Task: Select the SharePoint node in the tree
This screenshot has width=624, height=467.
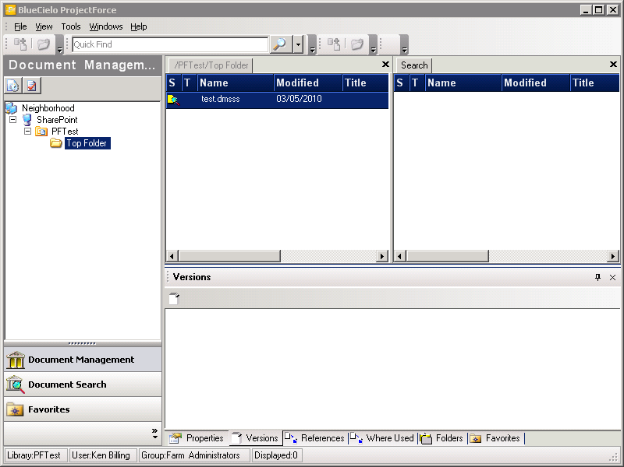Action: [x=57, y=119]
